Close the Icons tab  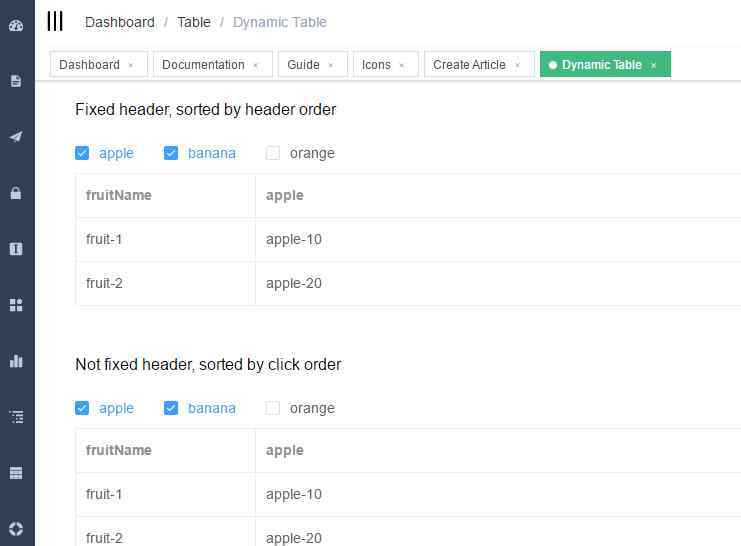[401, 65]
